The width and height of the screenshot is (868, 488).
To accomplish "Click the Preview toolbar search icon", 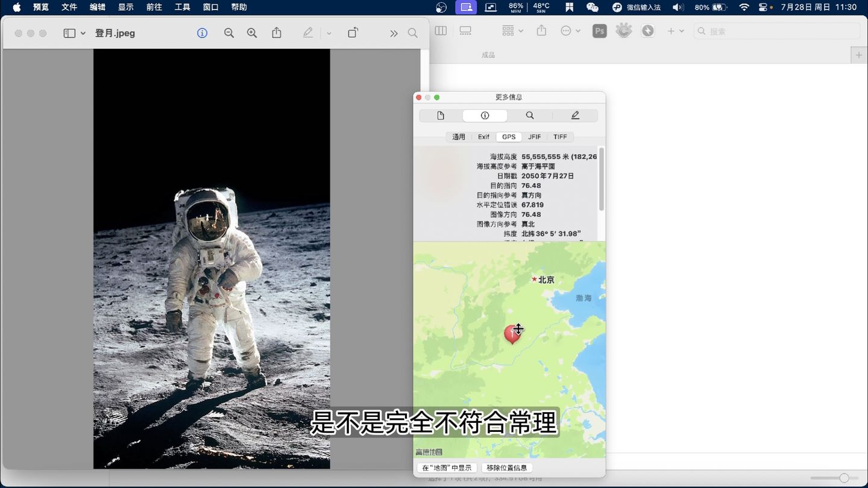I will [x=412, y=33].
